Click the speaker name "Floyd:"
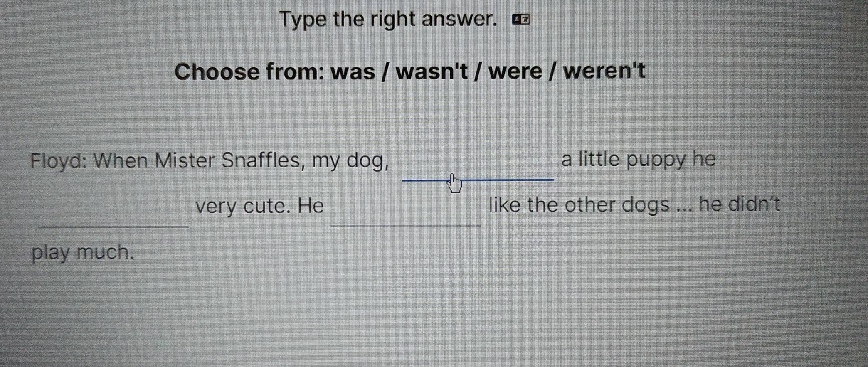This screenshot has height=367, width=868. tap(58, 161)
